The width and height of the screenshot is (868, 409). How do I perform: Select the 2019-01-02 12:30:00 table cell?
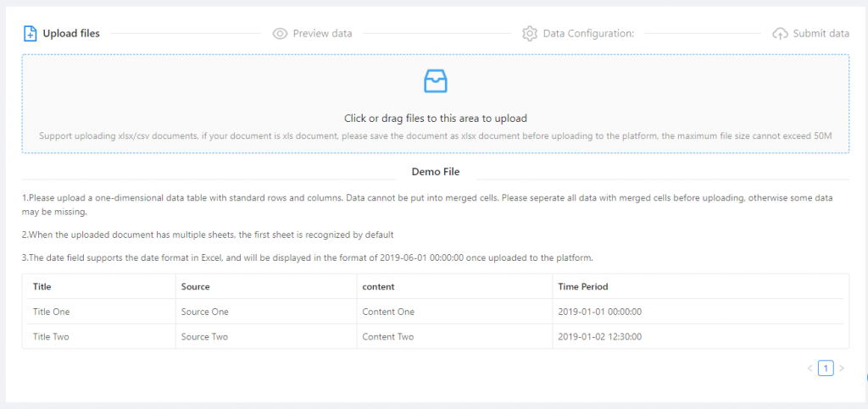599,336
